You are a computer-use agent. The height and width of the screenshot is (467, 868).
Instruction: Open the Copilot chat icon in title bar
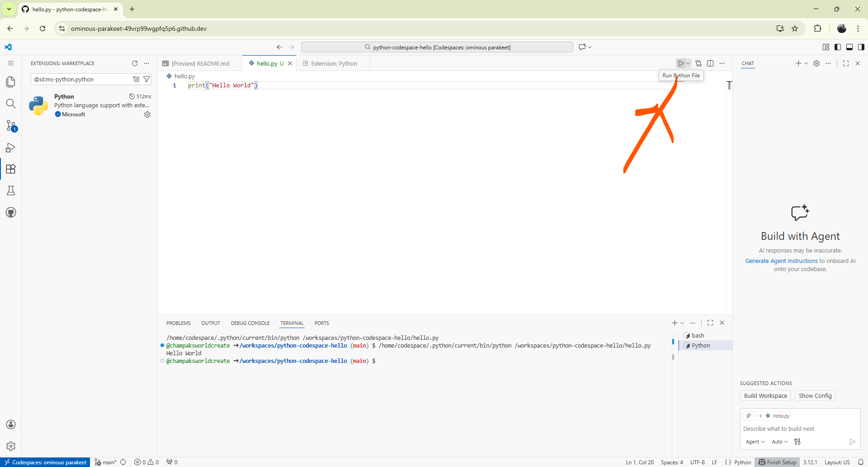click(x=582, y=47)
